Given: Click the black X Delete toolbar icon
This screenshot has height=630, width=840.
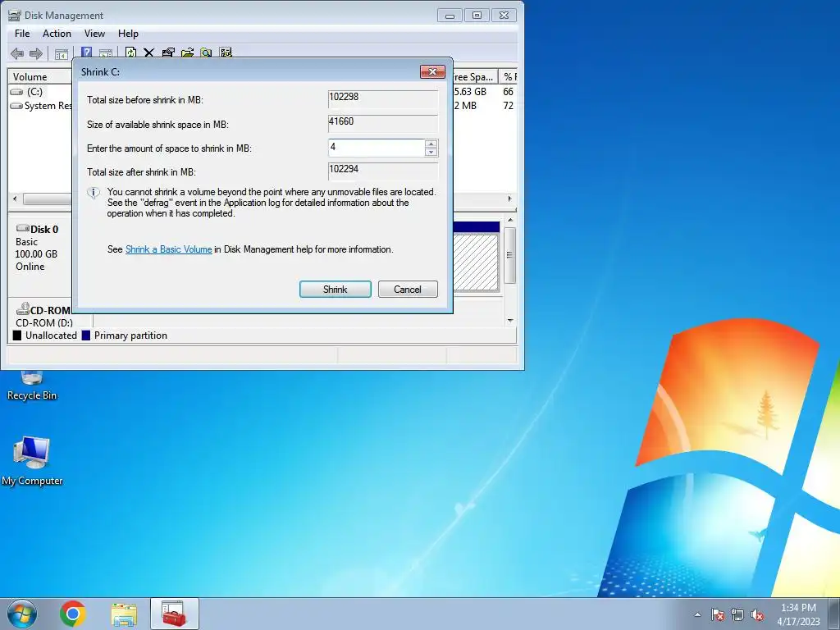Looking at the screenshot, I should (x=149, y=52).
